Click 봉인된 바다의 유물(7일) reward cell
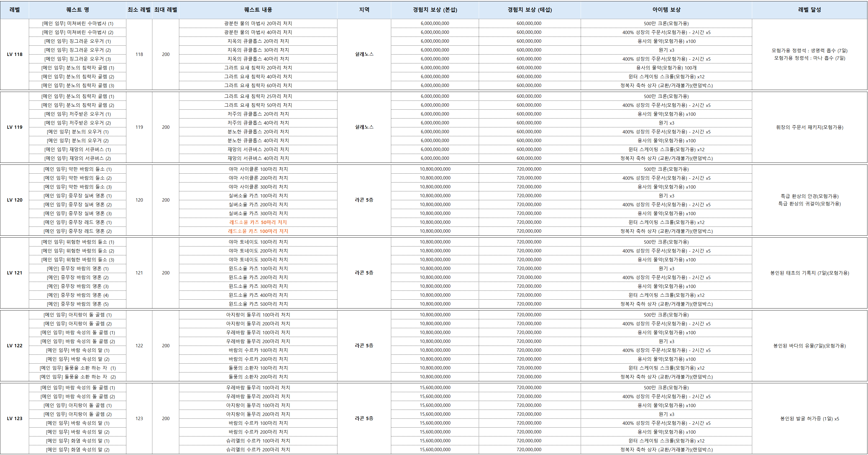 [809, 346]
